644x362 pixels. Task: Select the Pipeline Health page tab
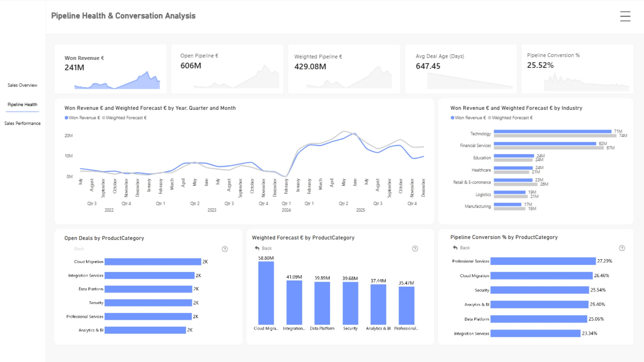pos(22,105)
